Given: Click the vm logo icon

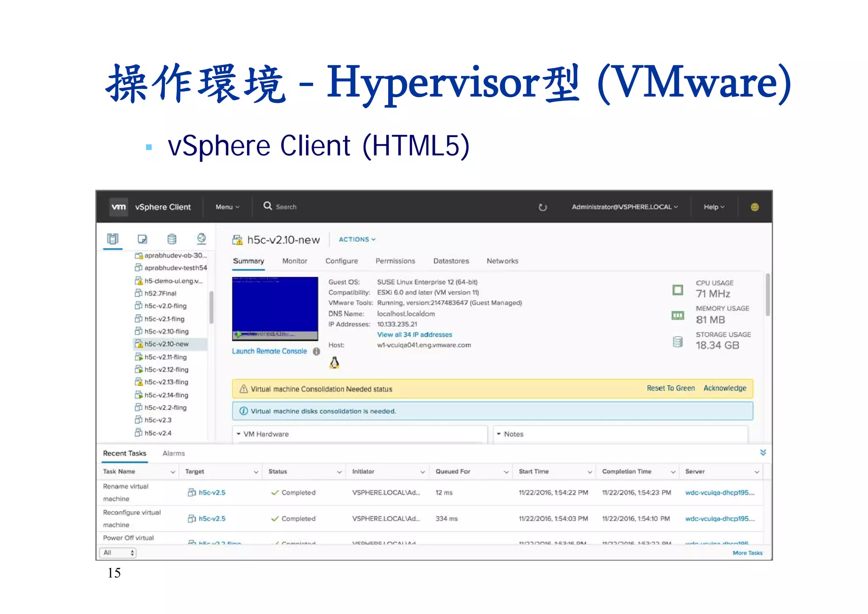Looking at the screenshot, I should click(119, 207).
